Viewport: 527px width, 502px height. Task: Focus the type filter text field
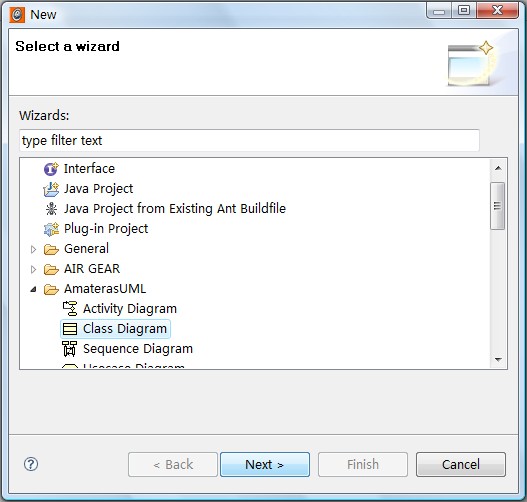pos(249,140)
